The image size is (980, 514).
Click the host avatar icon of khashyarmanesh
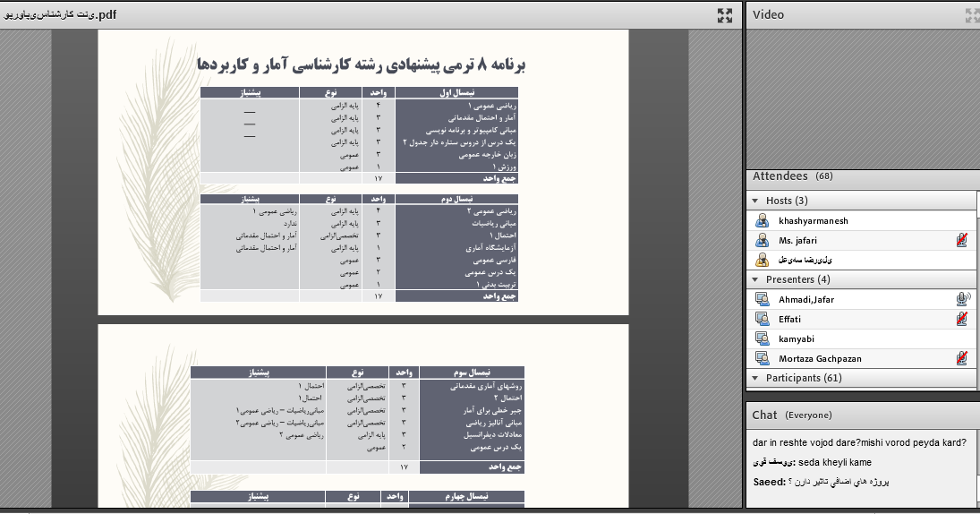coord(762,220)
